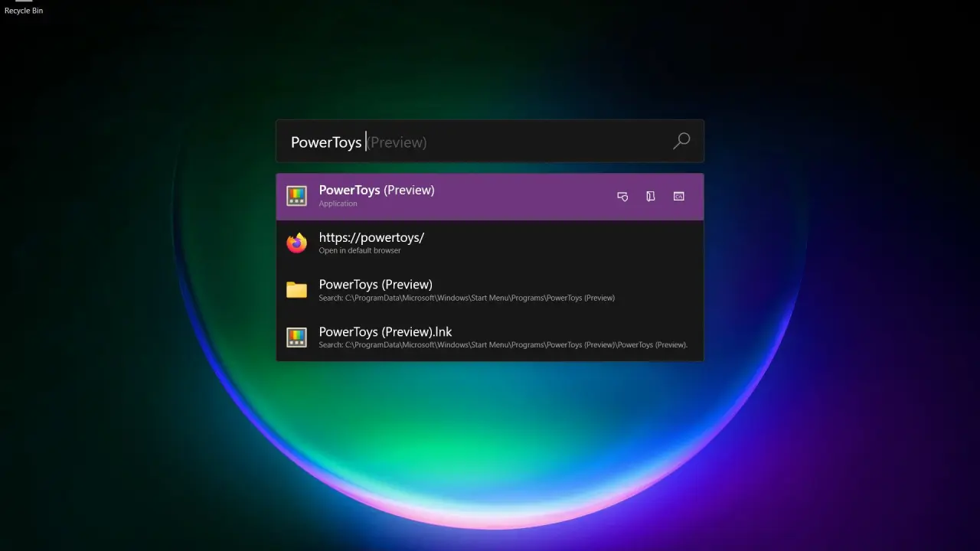Click the typed "PowerToys" text in search box

[x=326, y=142]
